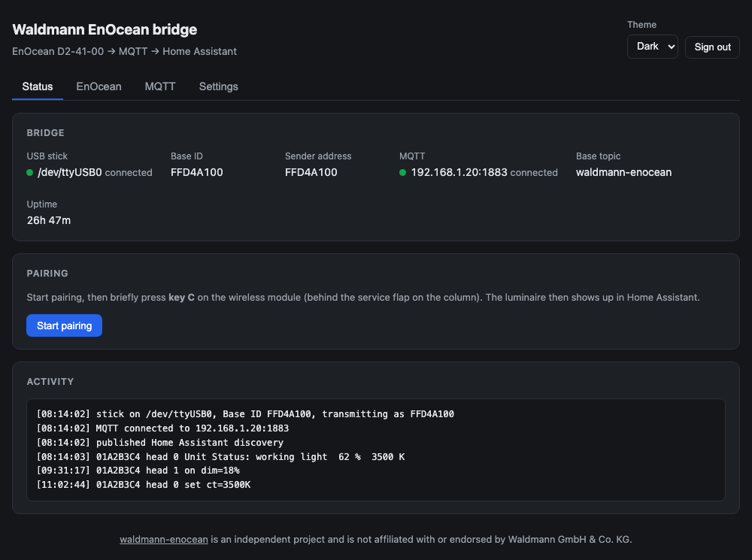752x560 pixels.
Task: Click the 'Unit Status: working light' log entry
Action: coord(220,456)
